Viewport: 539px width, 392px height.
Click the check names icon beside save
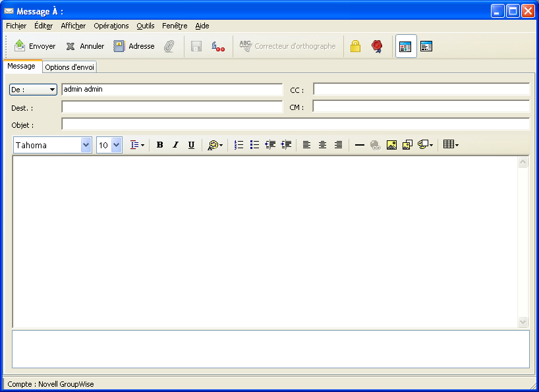(218, 46)
